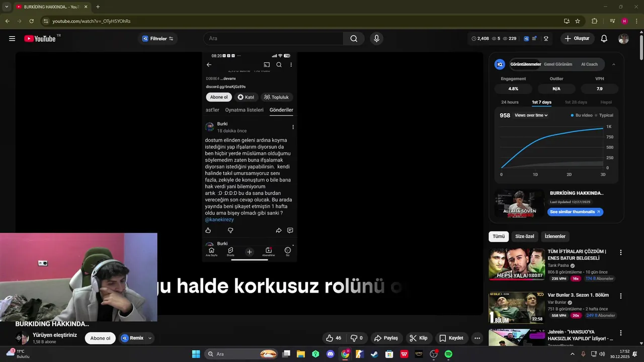Screen dimensions: 644x362
Task: Open Steam from the taskbar
Action: click(x=374, y=354)
